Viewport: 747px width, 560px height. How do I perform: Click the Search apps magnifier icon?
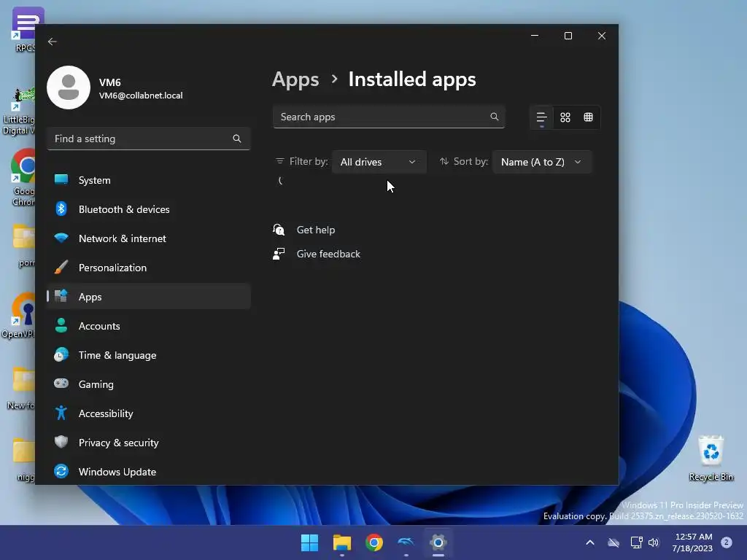pos(494,117)
